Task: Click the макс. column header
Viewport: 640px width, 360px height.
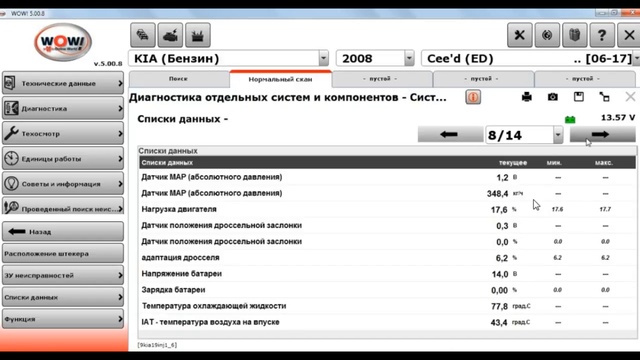Action: pos(604,162)
